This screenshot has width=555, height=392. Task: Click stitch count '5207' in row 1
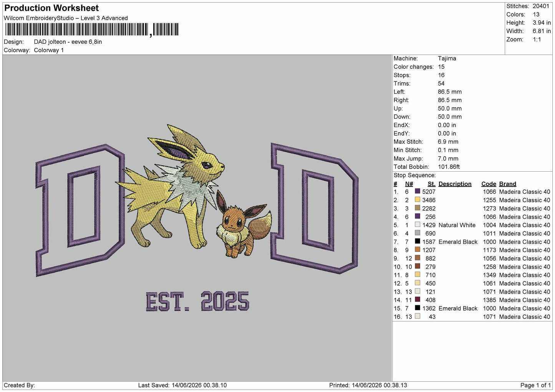(x=429, y=192)
